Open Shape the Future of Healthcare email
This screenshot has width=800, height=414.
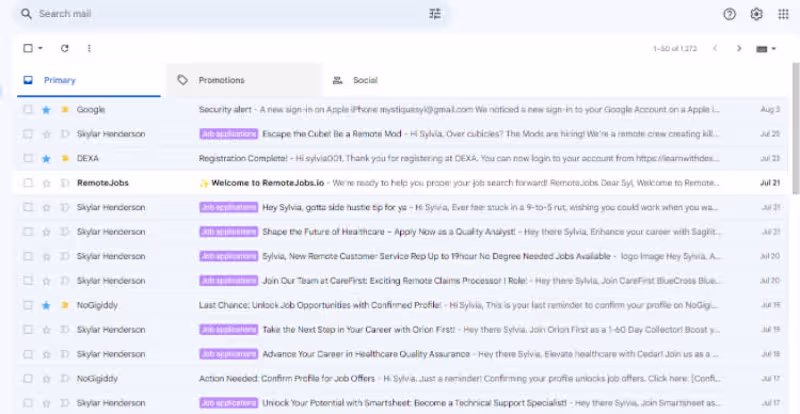tap(401, 232)
